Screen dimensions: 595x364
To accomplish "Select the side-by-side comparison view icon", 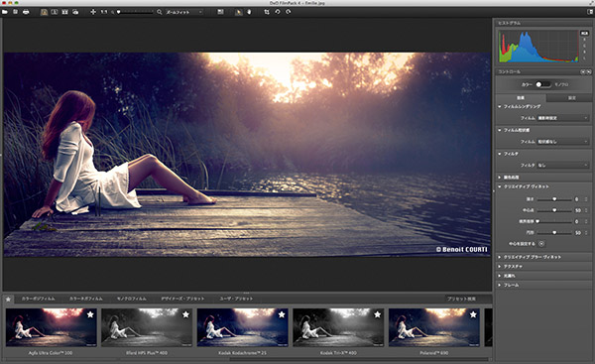I will point(64,12).
